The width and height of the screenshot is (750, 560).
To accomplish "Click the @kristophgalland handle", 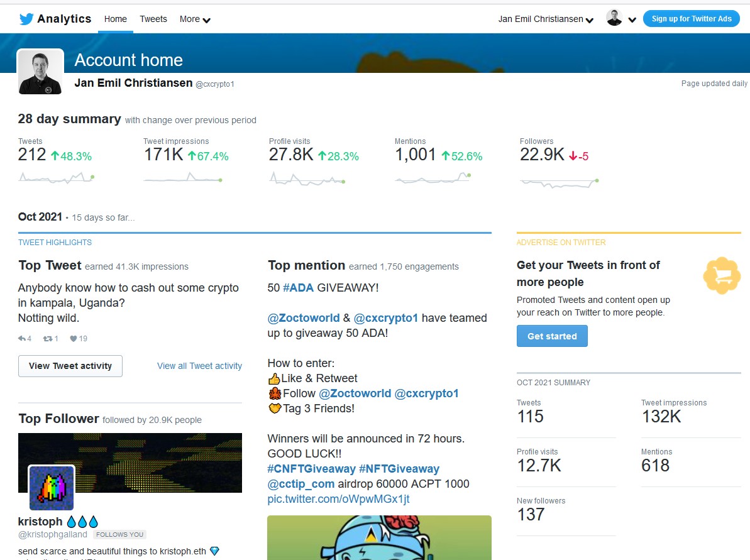I will click(53, 534).
